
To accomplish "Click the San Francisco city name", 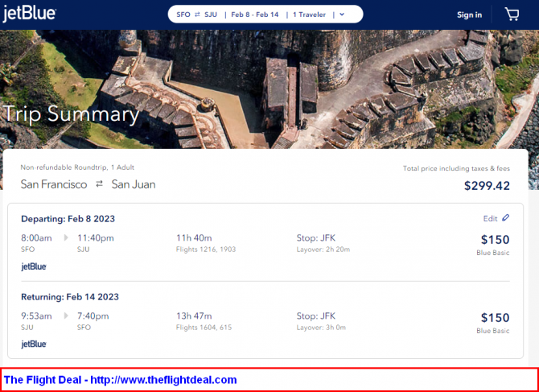I will tap(54, 184).
